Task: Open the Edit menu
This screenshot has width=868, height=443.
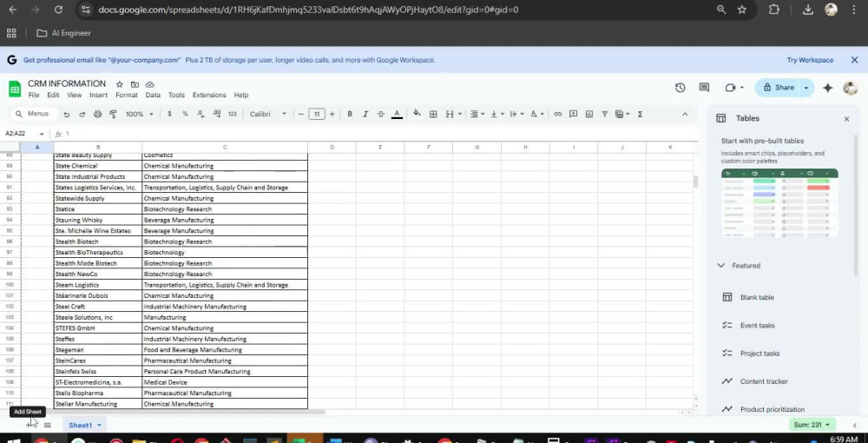Action: point(53,96)
